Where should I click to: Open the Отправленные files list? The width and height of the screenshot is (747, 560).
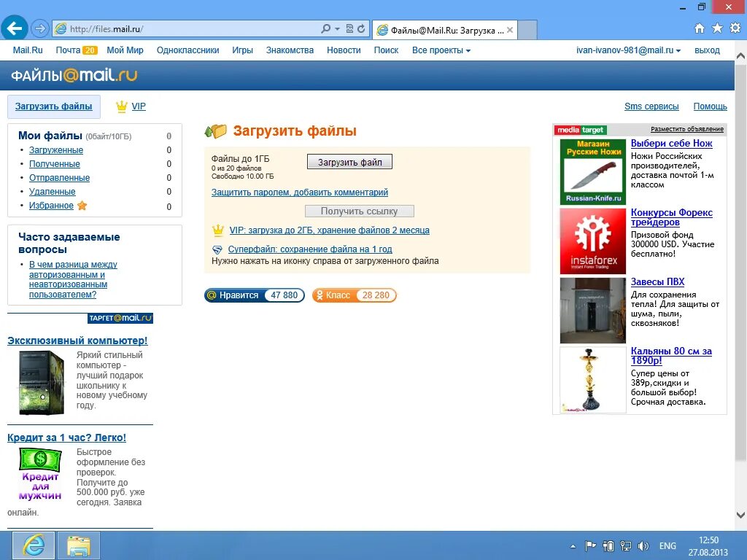pos(59,178)
